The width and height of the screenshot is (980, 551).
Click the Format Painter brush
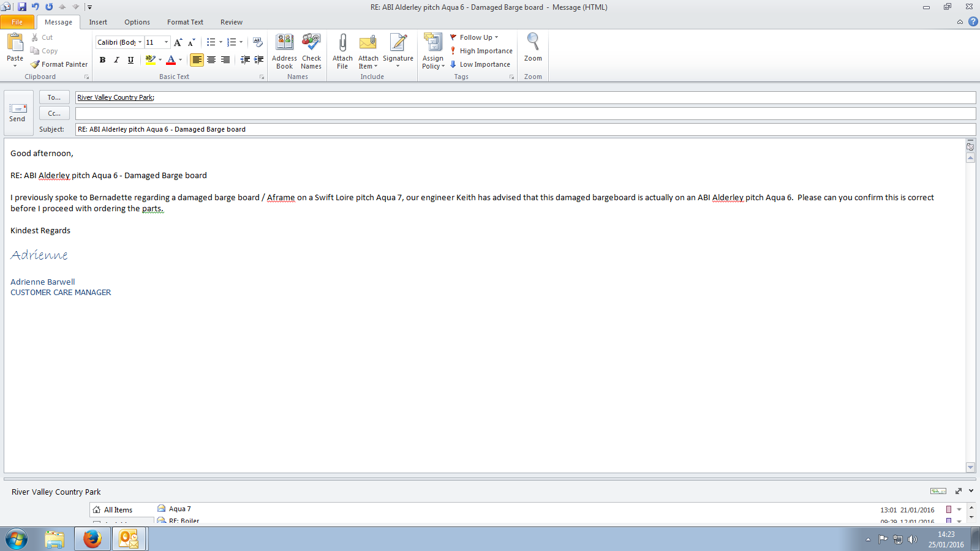[x=59, y=64]
